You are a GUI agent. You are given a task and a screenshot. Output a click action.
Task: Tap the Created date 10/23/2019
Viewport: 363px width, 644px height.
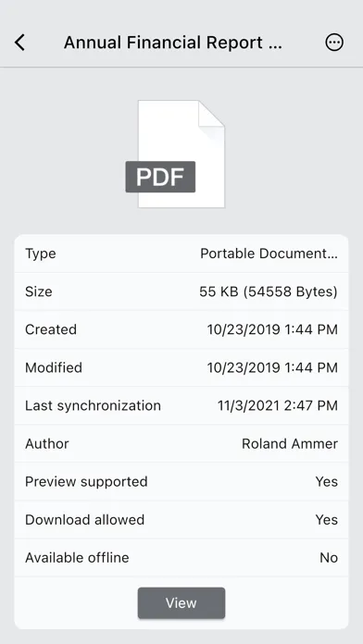point(272,329)
